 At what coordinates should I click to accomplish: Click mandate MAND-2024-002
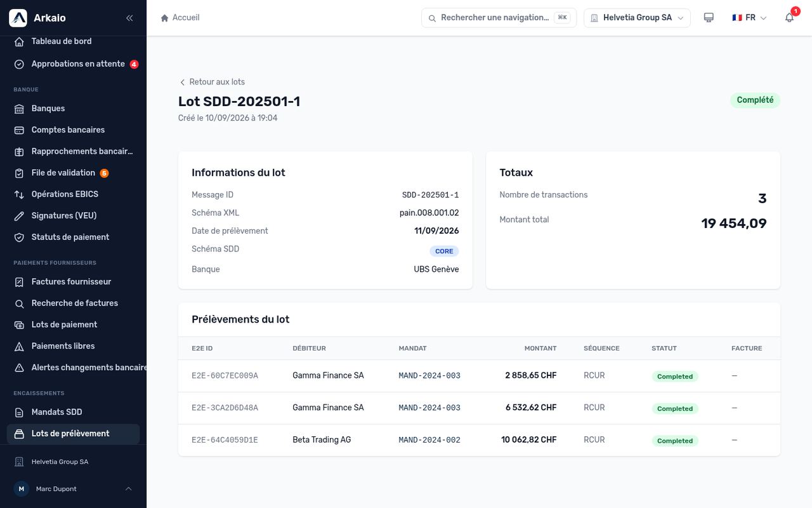pyautogui.click(x=429, y=440)
